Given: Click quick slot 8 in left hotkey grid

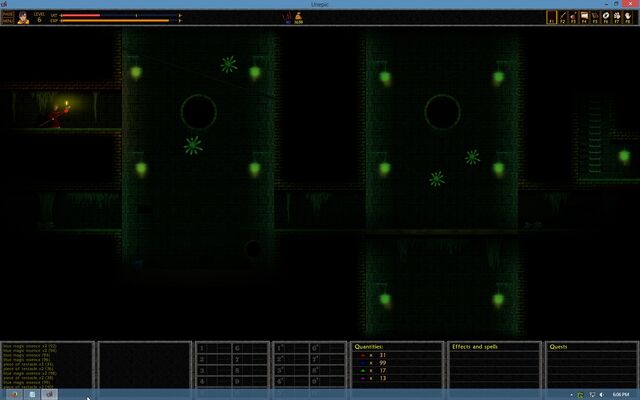Looking at the screenshot, I should (x=250, y=371).
